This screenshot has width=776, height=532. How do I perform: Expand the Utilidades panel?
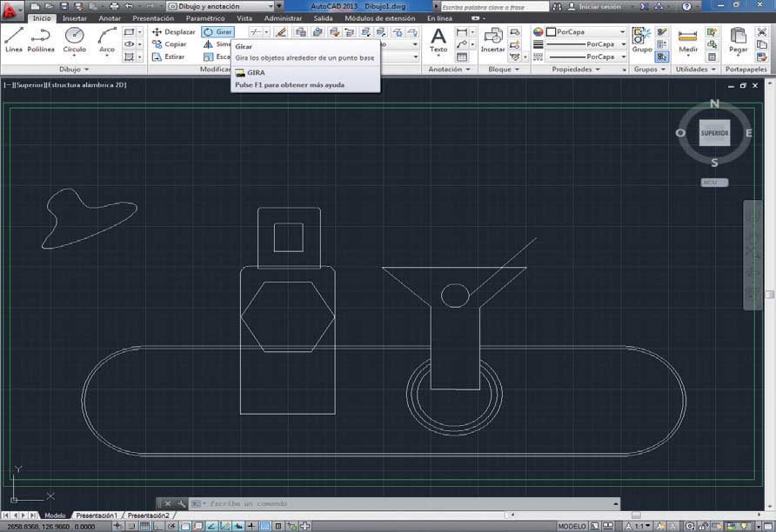[695, 70]
